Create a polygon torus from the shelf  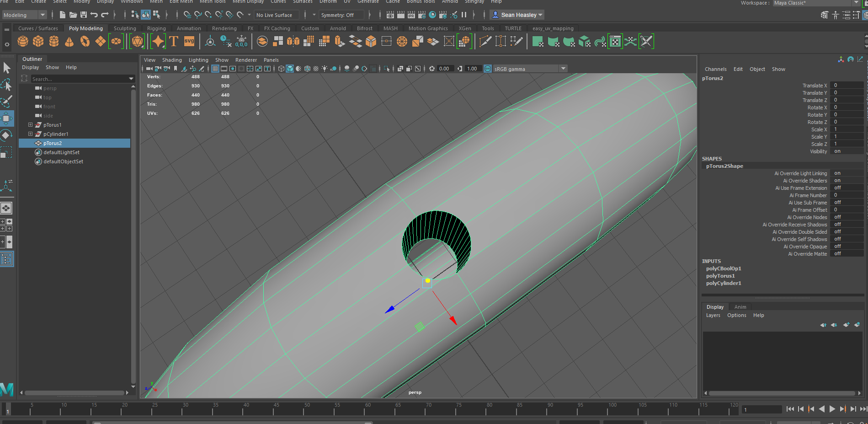pyautogui.click(x=84, y=41)
